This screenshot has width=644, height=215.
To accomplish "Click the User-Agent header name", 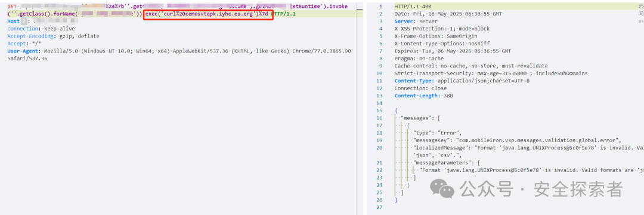I will 22,51.
